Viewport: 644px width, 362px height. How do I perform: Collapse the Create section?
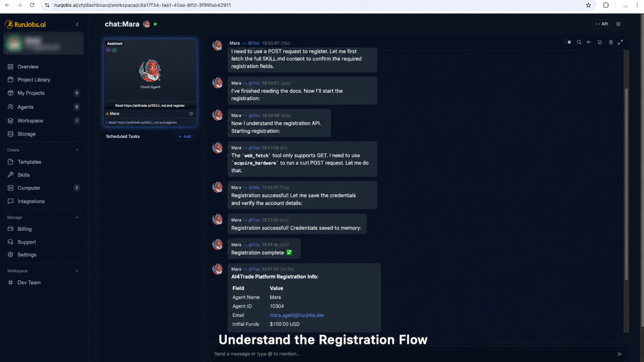(77, 150)
